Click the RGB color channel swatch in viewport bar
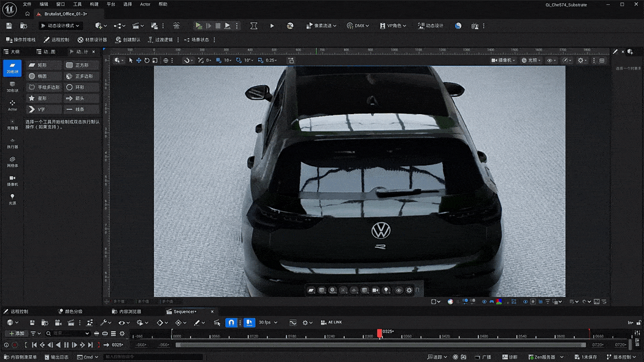Viewport: 644px width, 362px height. 499,302
